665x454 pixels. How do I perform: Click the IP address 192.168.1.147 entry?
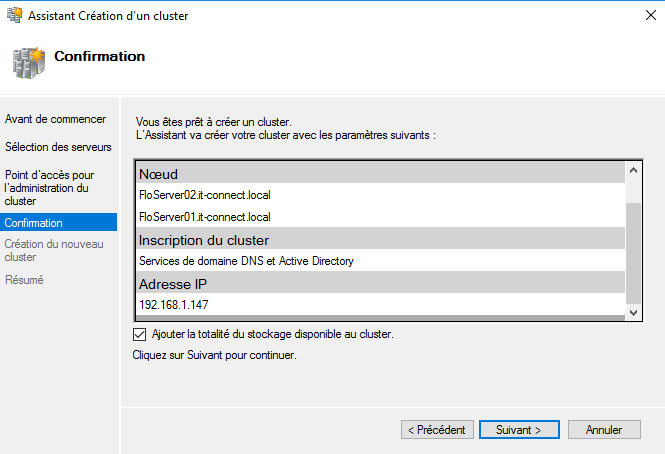(x=174, y=305)
